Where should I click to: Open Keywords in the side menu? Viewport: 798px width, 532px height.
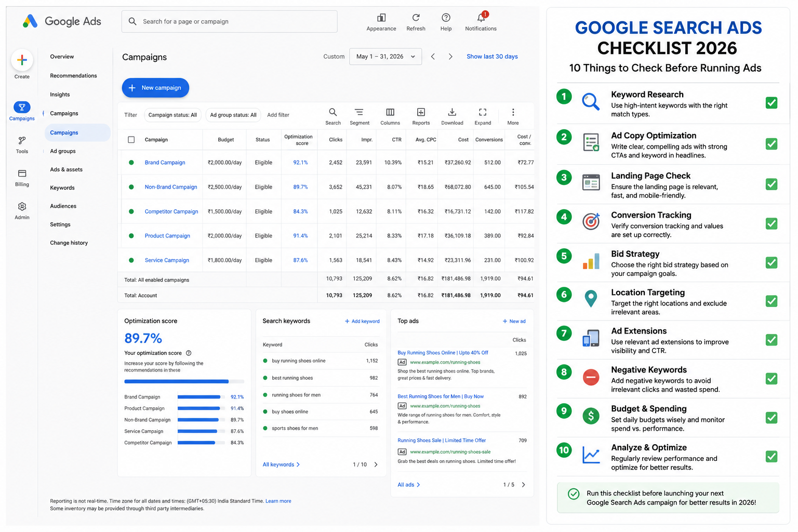click(x=62, y=188)
